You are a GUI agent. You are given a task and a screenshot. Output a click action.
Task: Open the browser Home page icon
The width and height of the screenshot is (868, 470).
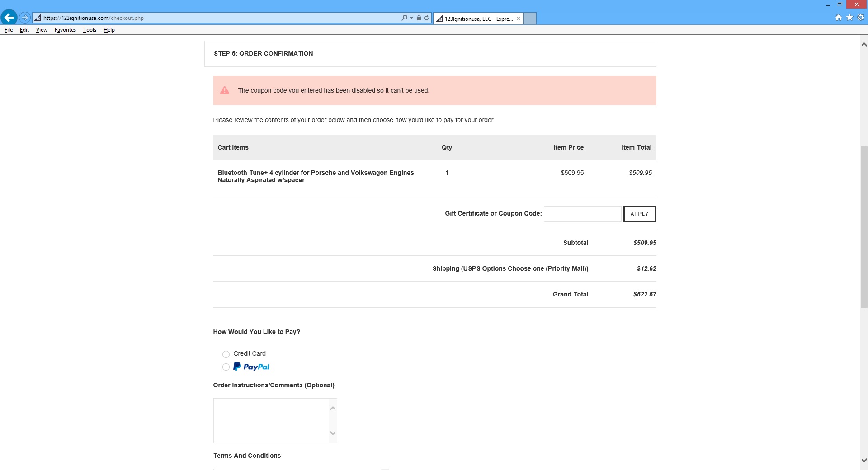(839, 18)
